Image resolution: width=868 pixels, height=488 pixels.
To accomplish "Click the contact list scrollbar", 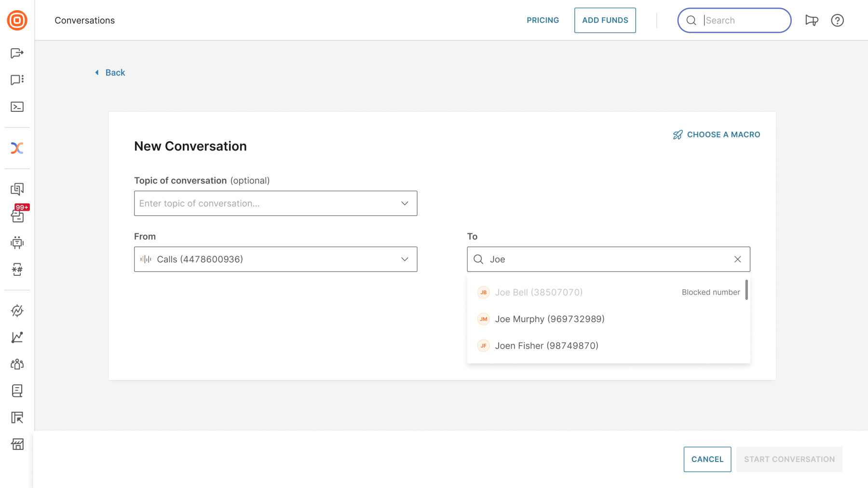I will tap(746, 290).
